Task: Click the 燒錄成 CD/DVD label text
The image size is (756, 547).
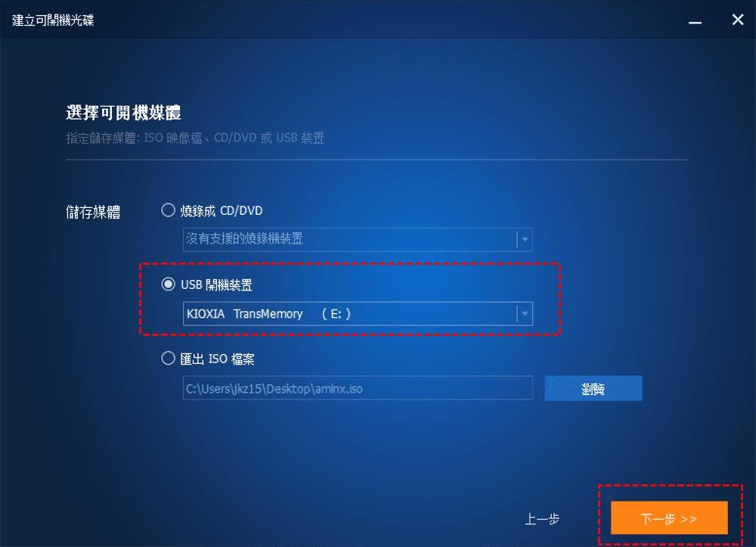Action: (x=222, y=211)
